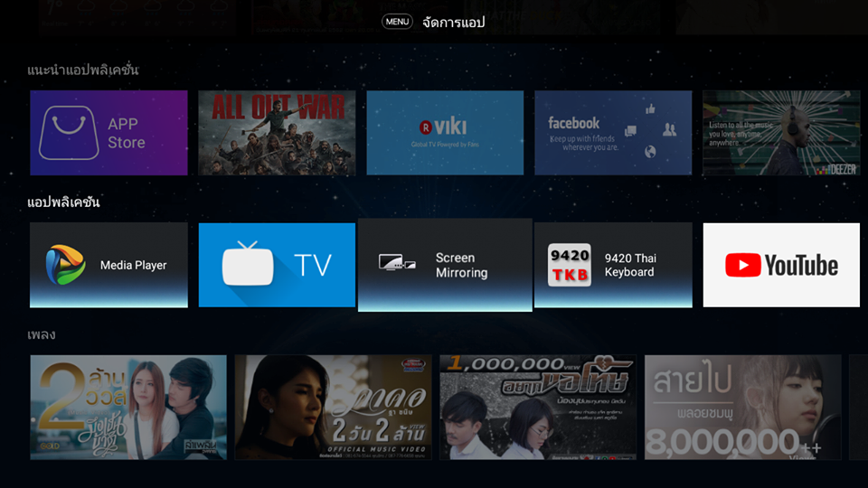Select the แนะนำแอปพลิเคชั่น section heading

[83, 70]
